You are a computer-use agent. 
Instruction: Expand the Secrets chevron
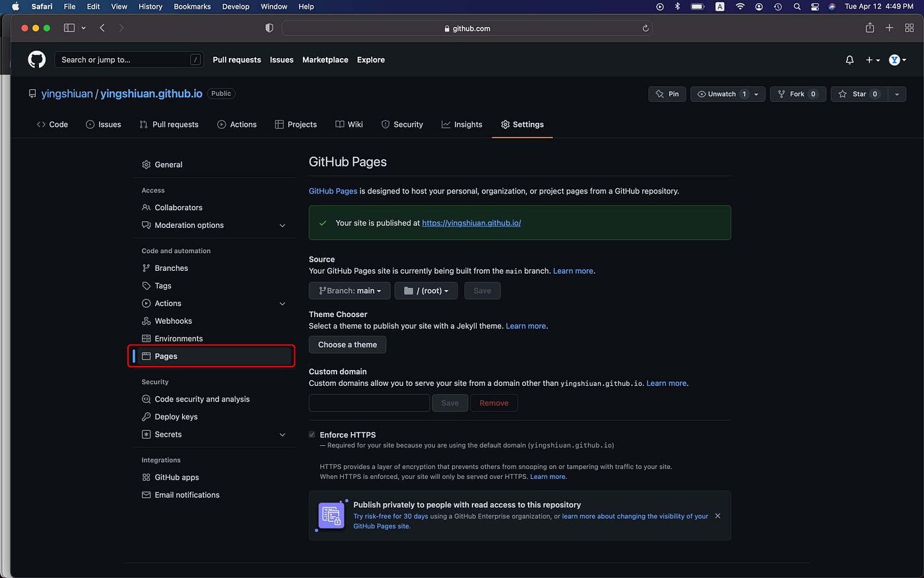point(282,435)
